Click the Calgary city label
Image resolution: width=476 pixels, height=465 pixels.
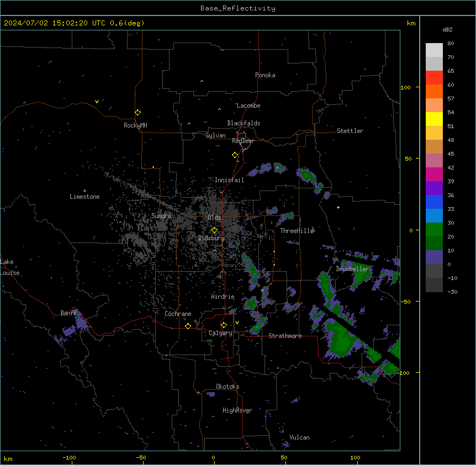tap(220, 333)
